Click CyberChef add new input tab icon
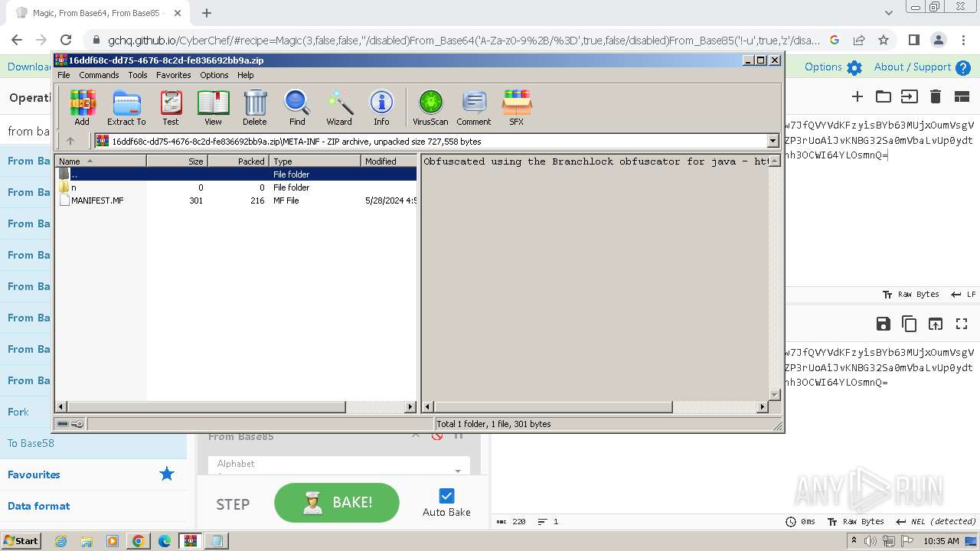Viewport: 980px width, 551px height. [x=857, y=96]
